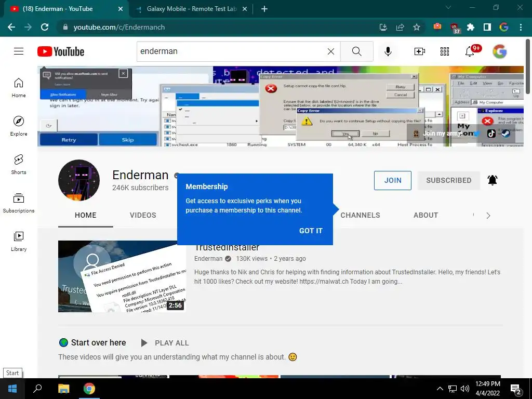Open the Enderman channel name under video
Screen dimensions: 532x399
[x=208, y=259]
